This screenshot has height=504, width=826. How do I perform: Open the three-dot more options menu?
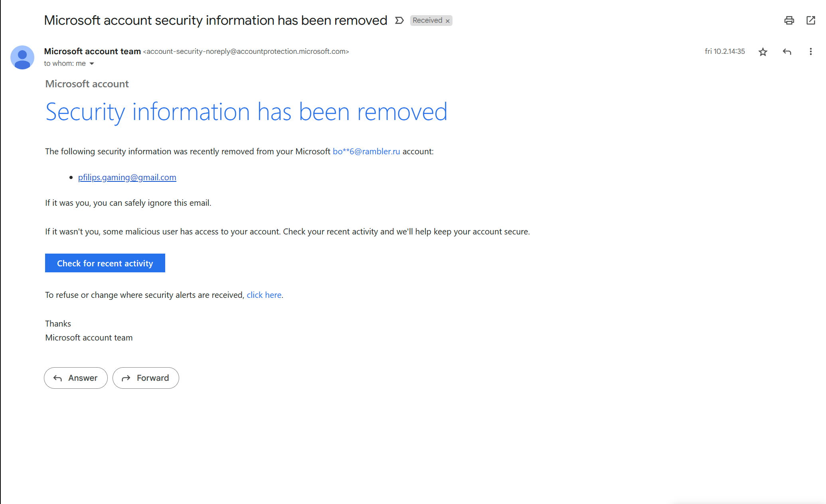[810, 52]
